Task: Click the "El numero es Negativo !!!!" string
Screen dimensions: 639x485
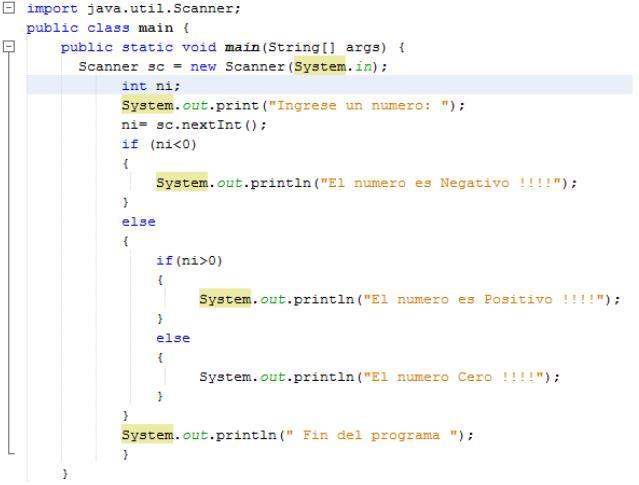Action: click(x=441, y=183)
